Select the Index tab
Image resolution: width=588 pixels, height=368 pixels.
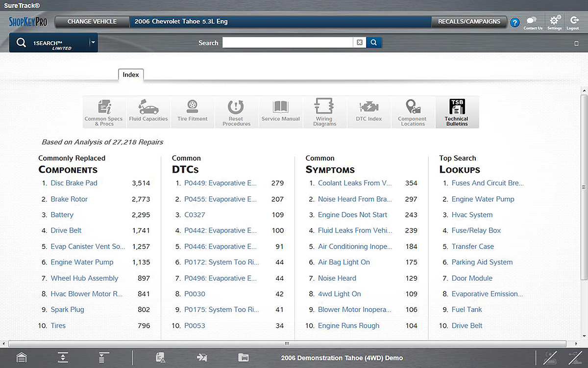pos(131,75)
